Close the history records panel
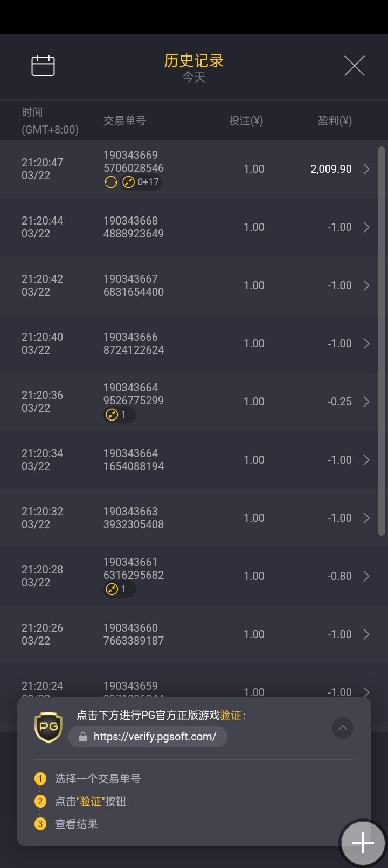The height and width of the screenshot is (868, 388). tap(354, 66)
